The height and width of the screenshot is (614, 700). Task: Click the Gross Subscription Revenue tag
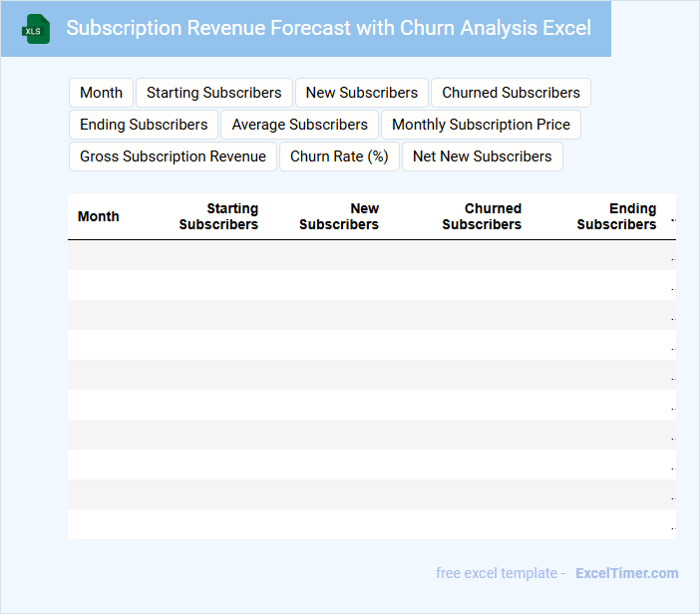tap(173, 156)
